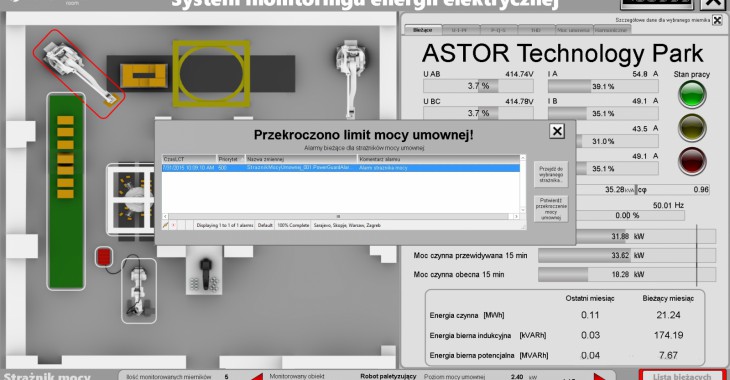Click the 50.01 Hz frequency value
The width and height of the screenshot is (730, 380).
[668, 205]
